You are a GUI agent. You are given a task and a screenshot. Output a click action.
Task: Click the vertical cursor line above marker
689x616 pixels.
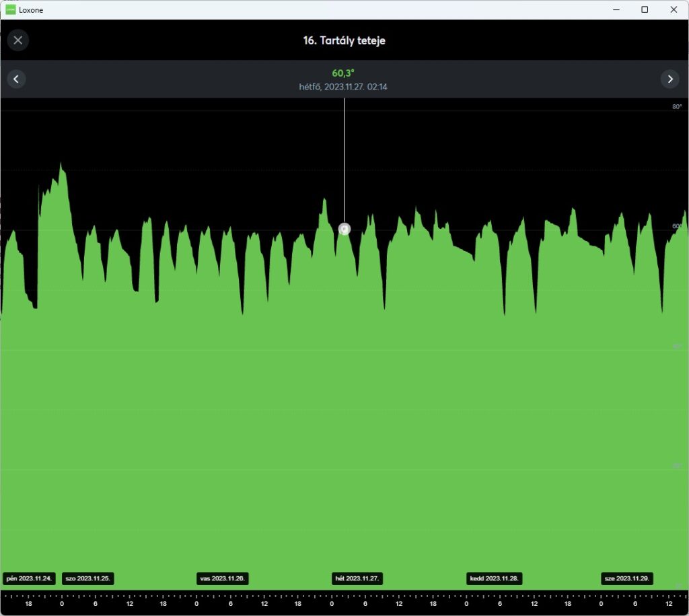tap(344, 160)
